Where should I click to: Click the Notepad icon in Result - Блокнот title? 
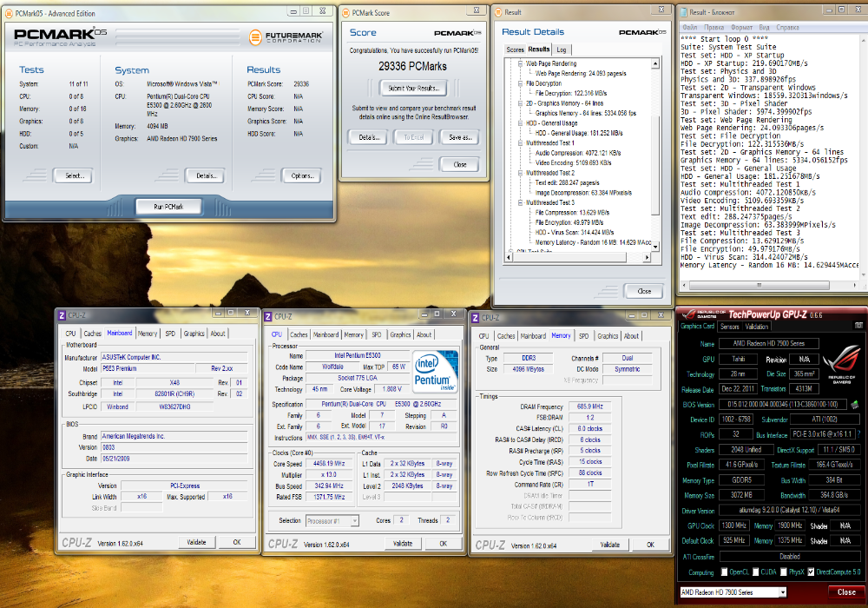click(683, 12)
